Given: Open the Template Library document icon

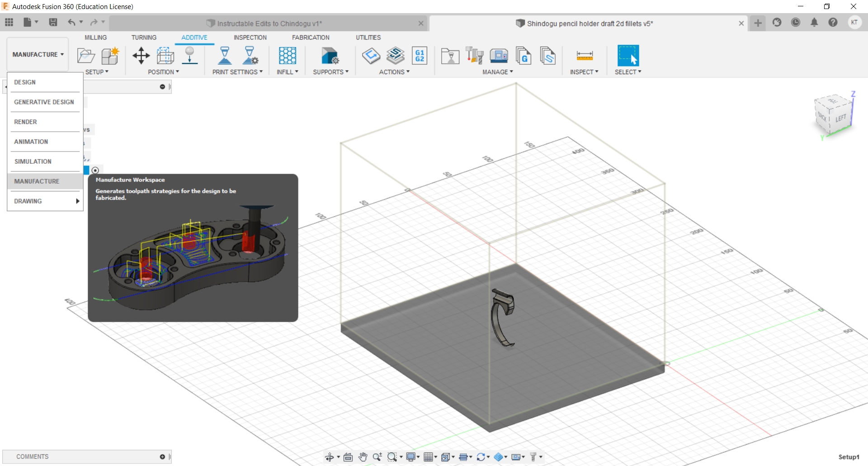Looking at the screenshot, I should (x=547, y=56).
